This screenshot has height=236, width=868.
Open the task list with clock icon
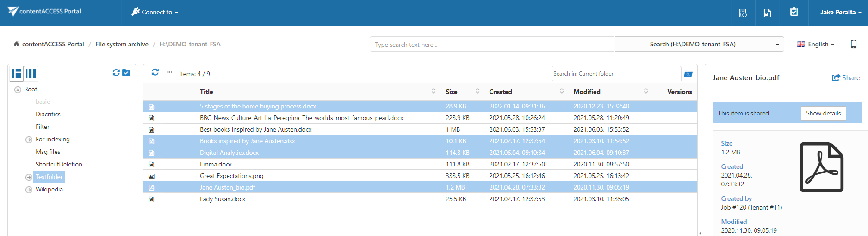click(x=743, y=13)
